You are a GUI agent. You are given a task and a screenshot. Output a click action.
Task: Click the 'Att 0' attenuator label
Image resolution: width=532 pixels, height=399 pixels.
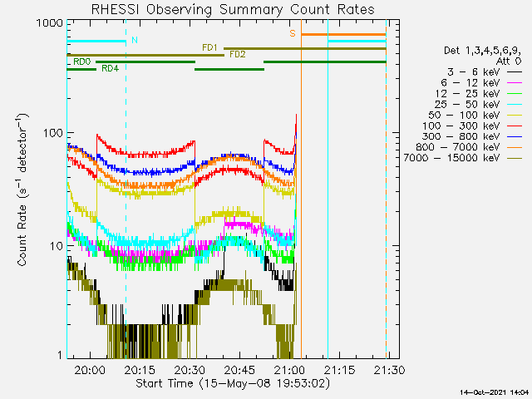509,62
